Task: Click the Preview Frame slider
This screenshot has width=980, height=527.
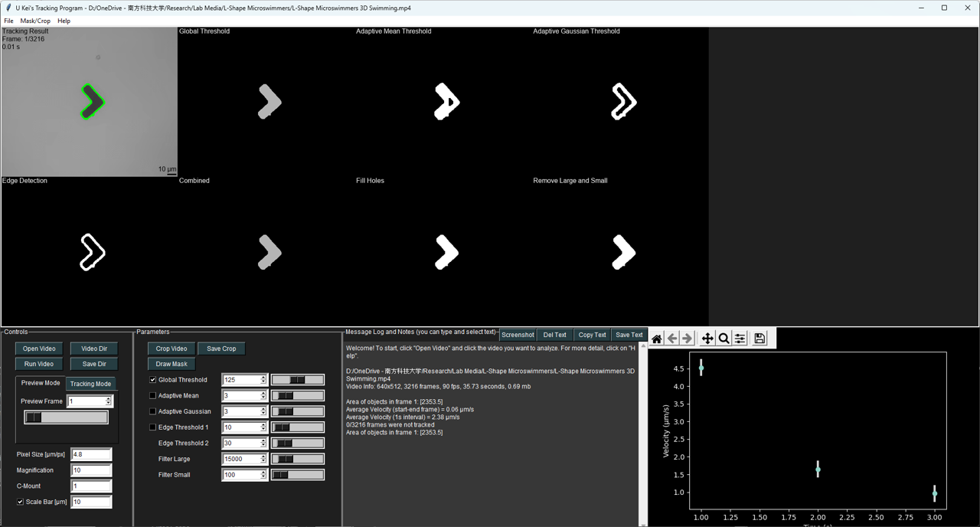Action: (66, 417)
